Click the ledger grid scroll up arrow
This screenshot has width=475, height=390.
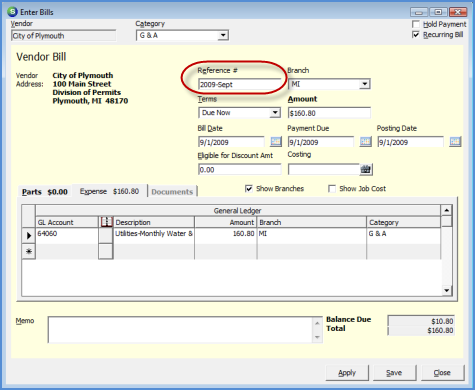coord(446,210)
